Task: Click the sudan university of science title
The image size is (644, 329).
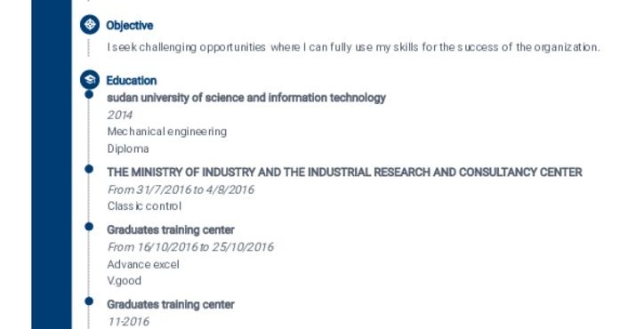Action: (x=246, y=98)
